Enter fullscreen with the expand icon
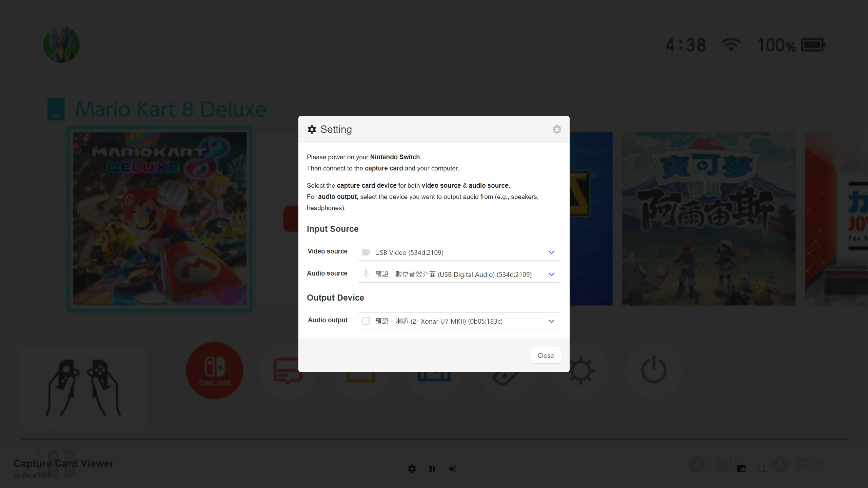This screenshot has width=868, height=488. point(761,469)
